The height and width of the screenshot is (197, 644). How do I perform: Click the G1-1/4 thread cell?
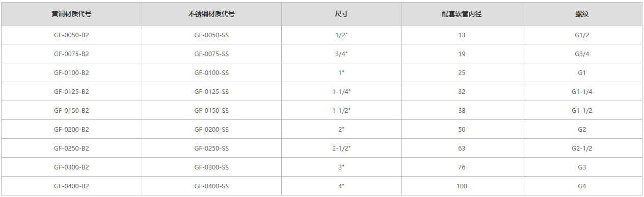pos(582,92)
